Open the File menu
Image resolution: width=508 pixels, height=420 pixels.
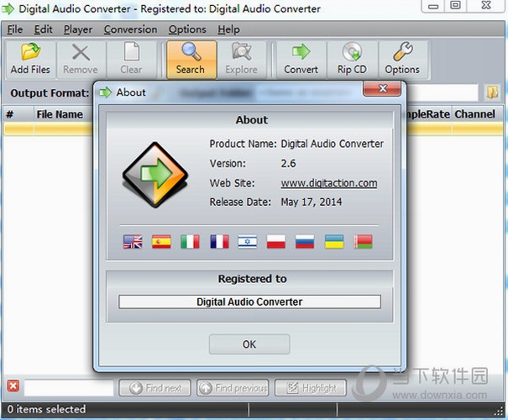[15, 29]
